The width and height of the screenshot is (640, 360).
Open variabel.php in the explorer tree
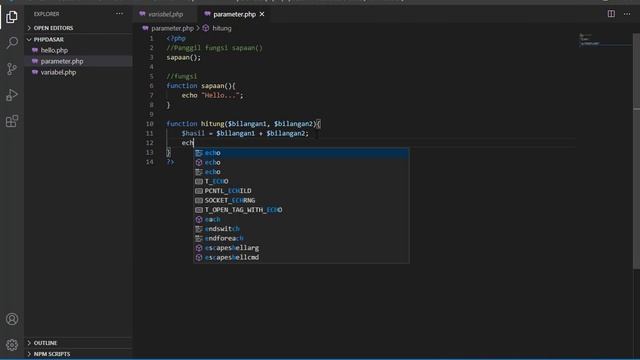tap(58, 72)
